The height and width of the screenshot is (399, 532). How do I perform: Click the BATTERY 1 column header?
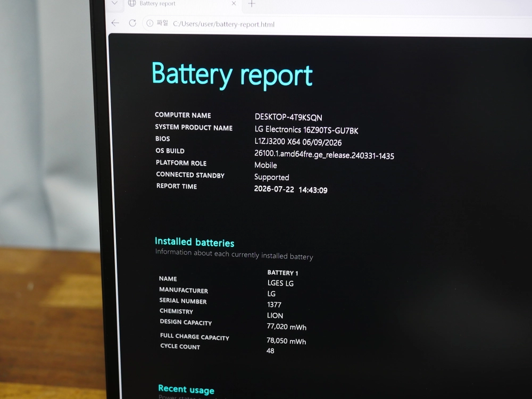(282, 273)
